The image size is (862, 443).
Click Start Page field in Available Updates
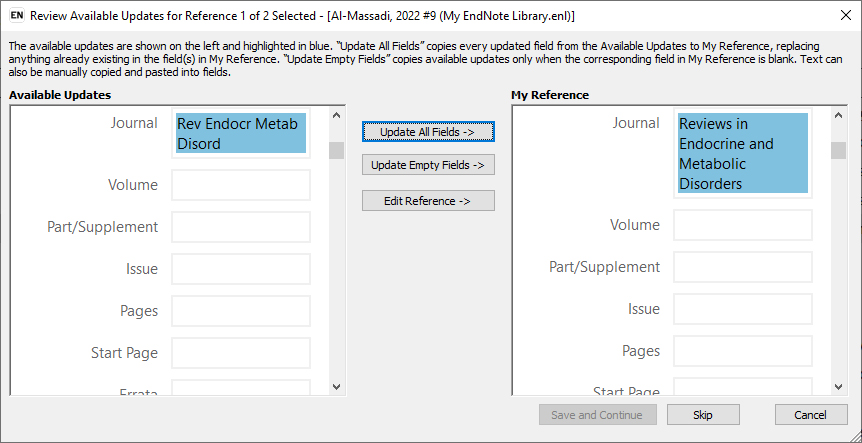[241, 353]
